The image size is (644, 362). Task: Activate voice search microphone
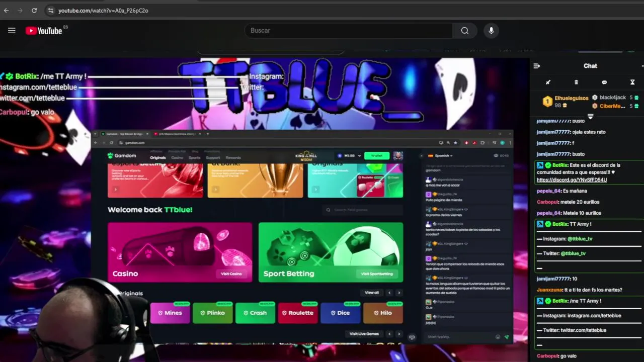[491, 31]
